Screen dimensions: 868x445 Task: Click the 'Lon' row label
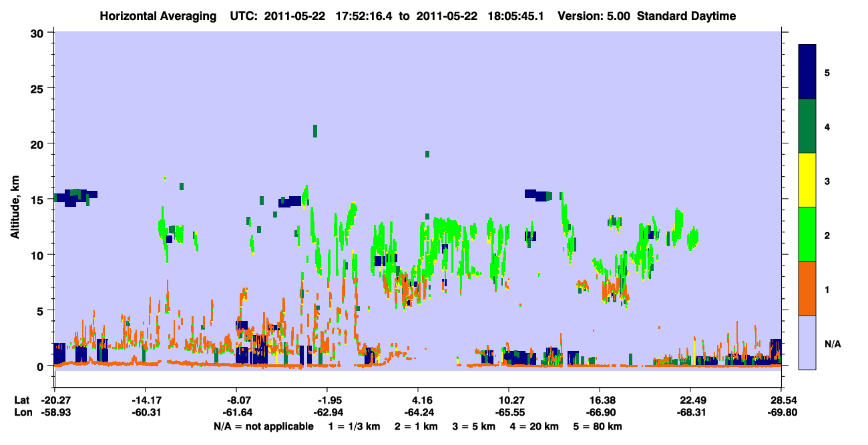(22, 412)
